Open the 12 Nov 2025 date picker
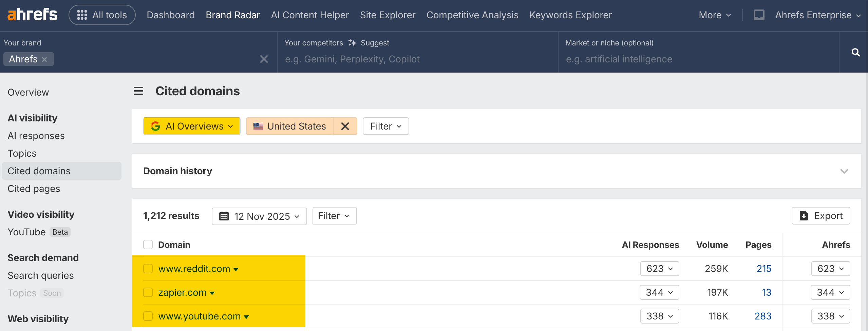The height and width of the screenshot is (331, 868). click(259, 216)
